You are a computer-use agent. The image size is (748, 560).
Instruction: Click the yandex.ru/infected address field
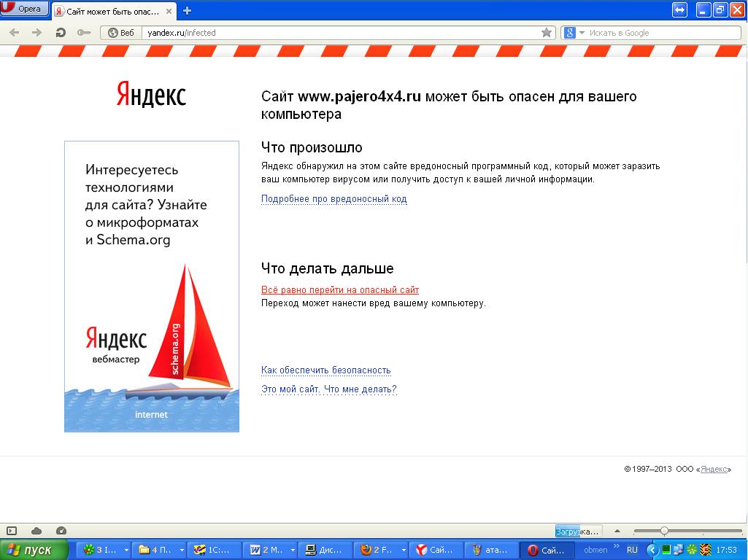336,33
